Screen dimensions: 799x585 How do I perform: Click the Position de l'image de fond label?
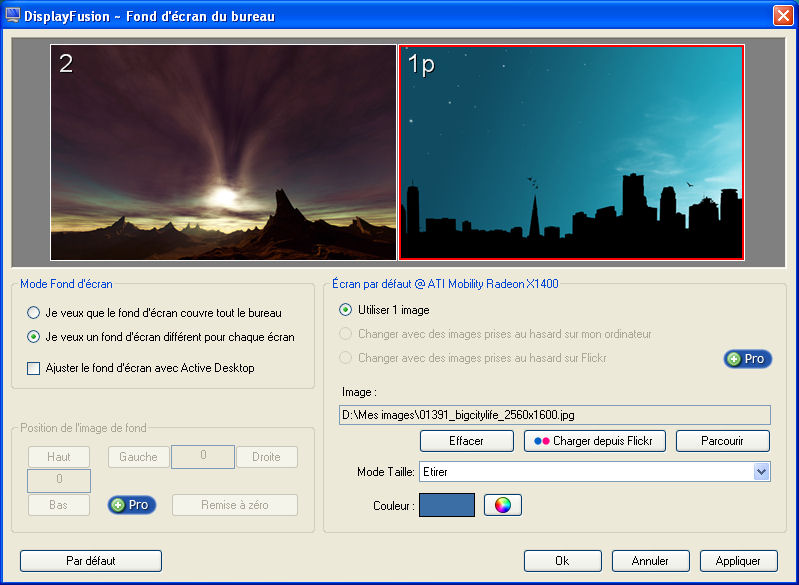83,428
